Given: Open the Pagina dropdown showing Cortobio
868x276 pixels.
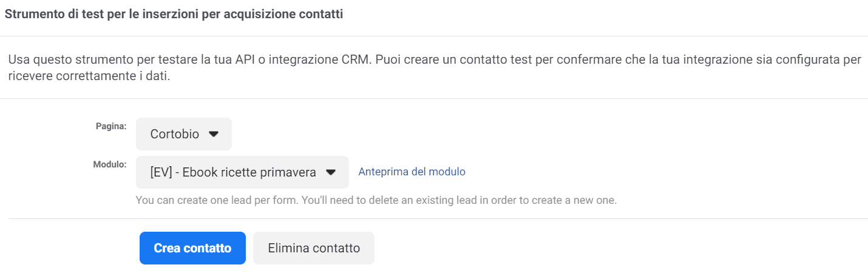Looking at the screenshot, I should [x=184, y=134].
